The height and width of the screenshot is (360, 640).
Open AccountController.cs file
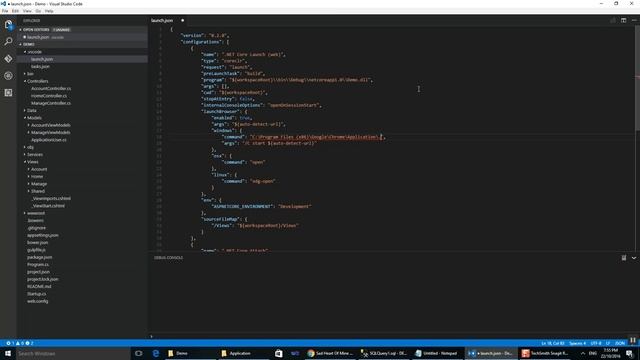(x=51, y=89)
